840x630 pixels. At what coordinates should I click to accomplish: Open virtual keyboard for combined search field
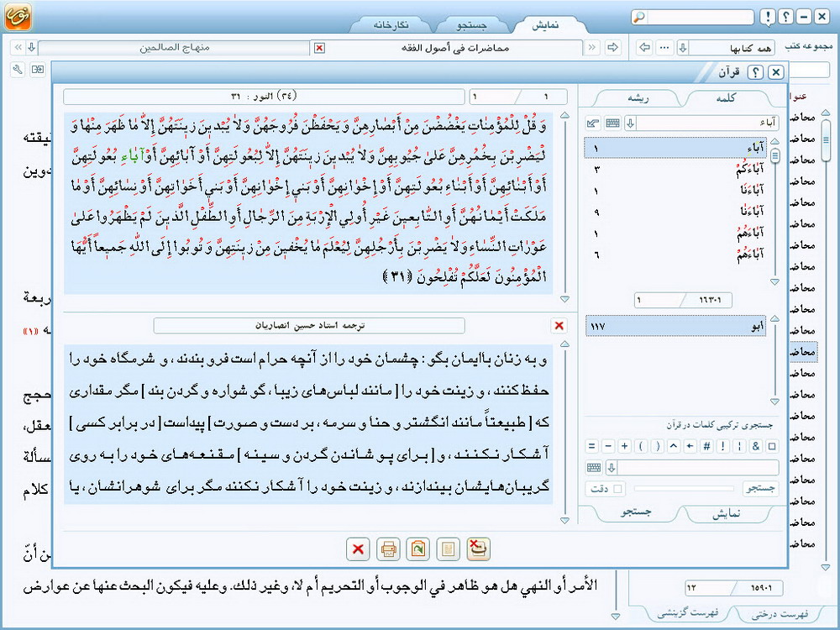tap(594, 468)
